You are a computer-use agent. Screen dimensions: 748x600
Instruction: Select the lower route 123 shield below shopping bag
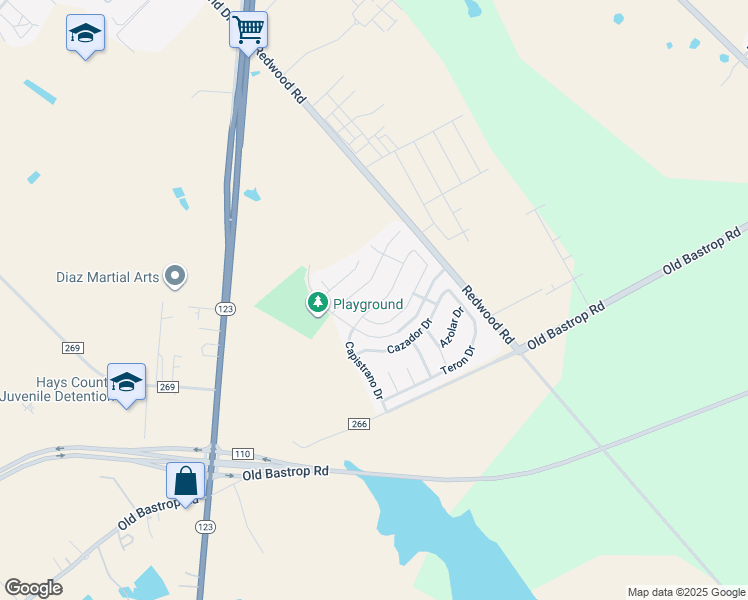[205, 527]
